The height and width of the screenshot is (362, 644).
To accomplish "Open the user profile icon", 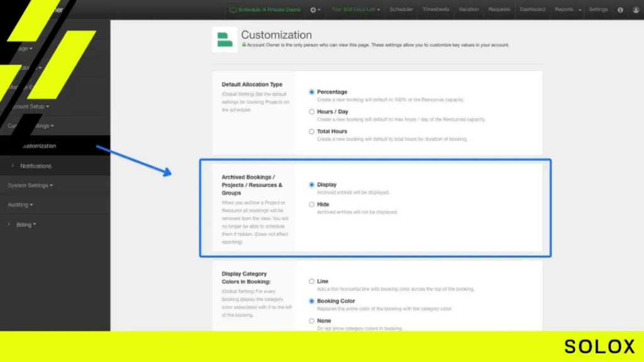I will 636,9.
